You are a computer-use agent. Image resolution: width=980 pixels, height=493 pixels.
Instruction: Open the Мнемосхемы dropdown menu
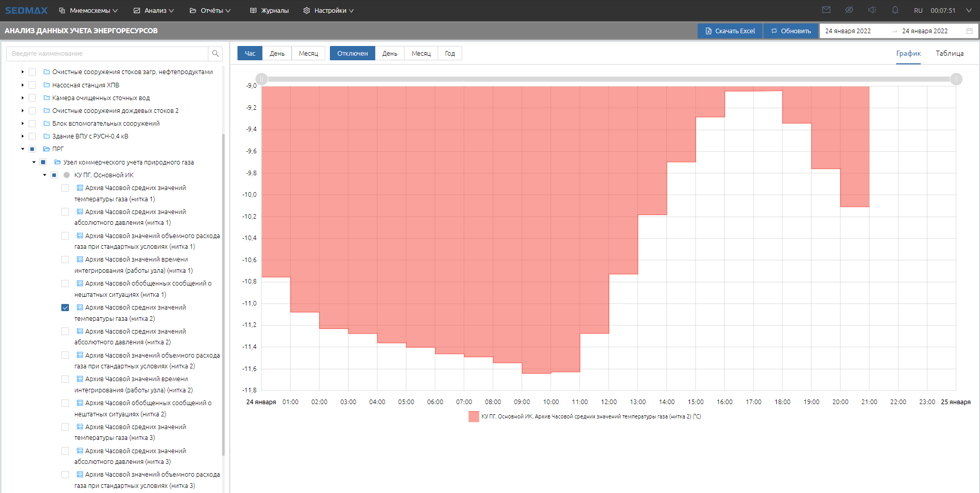click(89, 10)
